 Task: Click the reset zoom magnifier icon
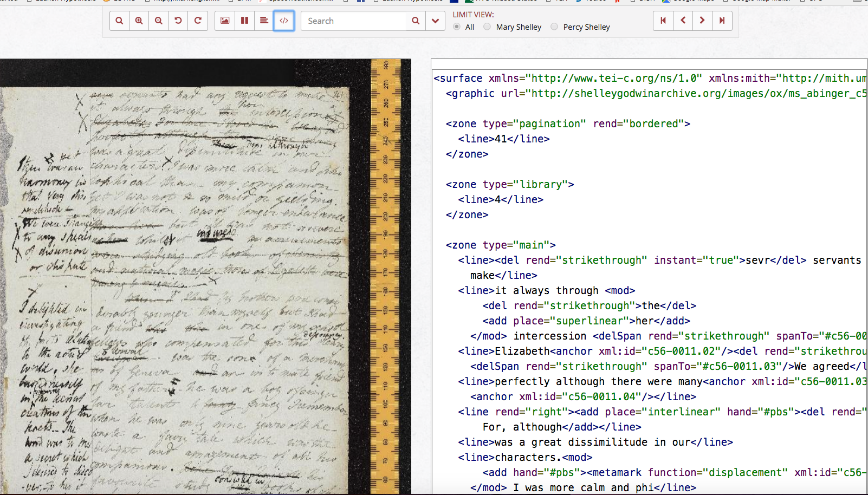[x=119, y=21]
